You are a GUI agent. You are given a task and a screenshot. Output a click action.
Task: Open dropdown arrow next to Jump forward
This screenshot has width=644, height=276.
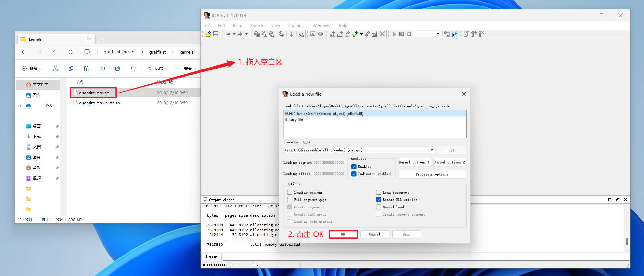[x=246, y=34]
